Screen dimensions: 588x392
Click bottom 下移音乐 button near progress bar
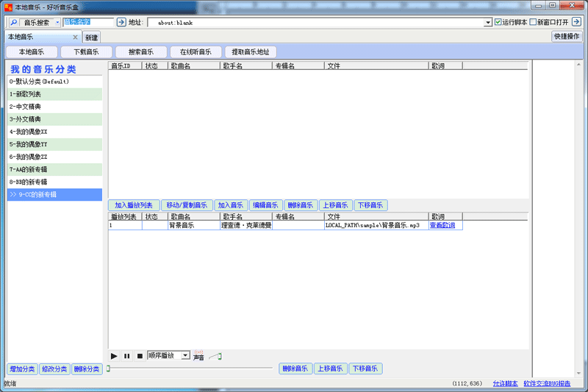tap(365, 368)
